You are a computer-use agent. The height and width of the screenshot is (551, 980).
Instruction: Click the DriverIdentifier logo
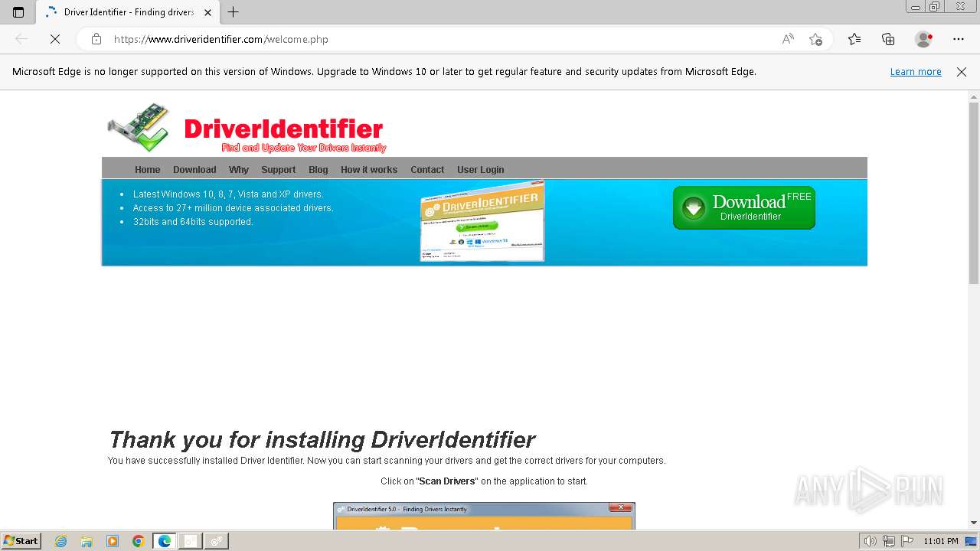247,128
